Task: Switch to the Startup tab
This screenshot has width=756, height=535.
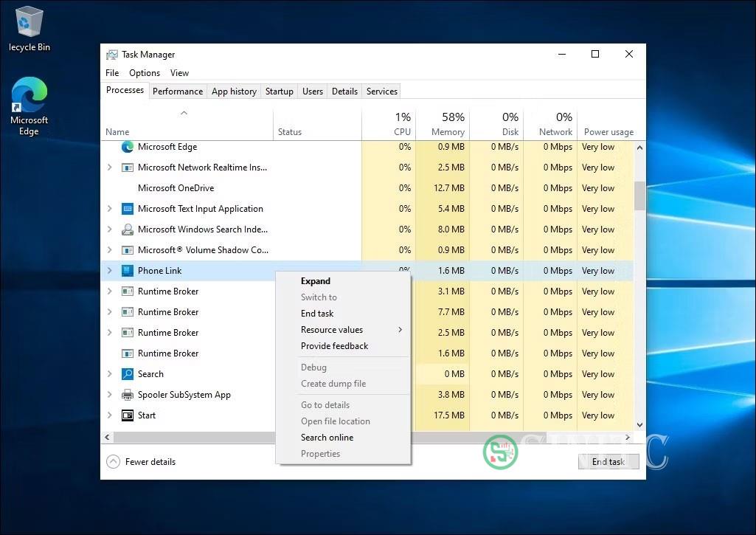Action: coord(279,92)
